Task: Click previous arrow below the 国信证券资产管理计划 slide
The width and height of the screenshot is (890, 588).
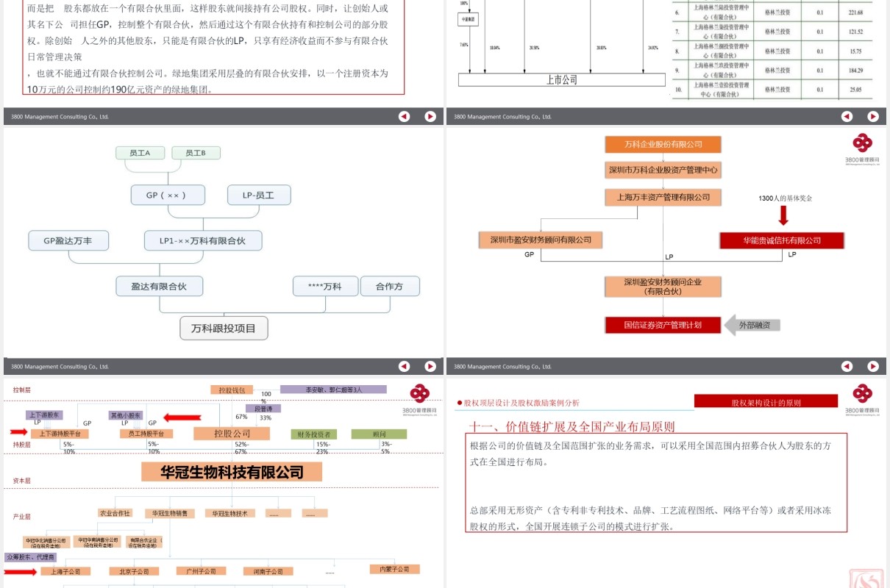Action: click(x=847, y=366)
